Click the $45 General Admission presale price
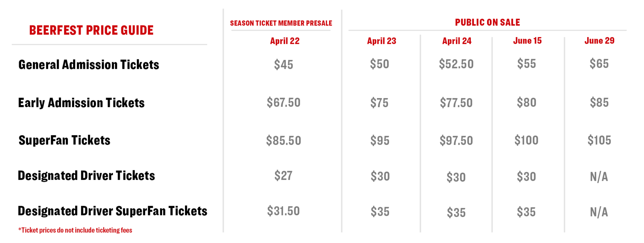This screenshot has height=243, width=644. coord(283,64)
